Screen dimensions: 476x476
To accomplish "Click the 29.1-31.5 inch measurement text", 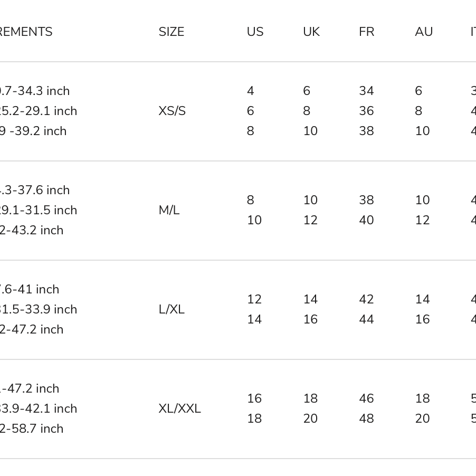I will coord(39,211).
